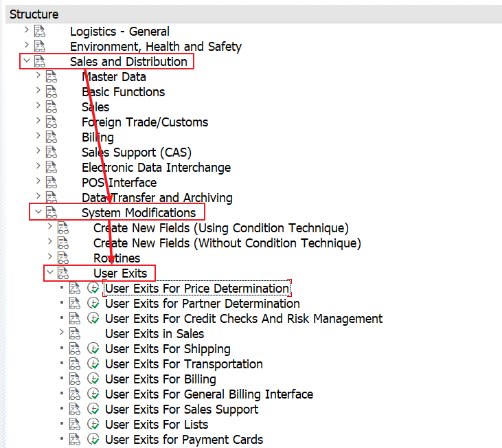Viewport: 502px width, 448px height.
Task: Select User Exits For Shipping text
Action: click(x=168, y=349)
